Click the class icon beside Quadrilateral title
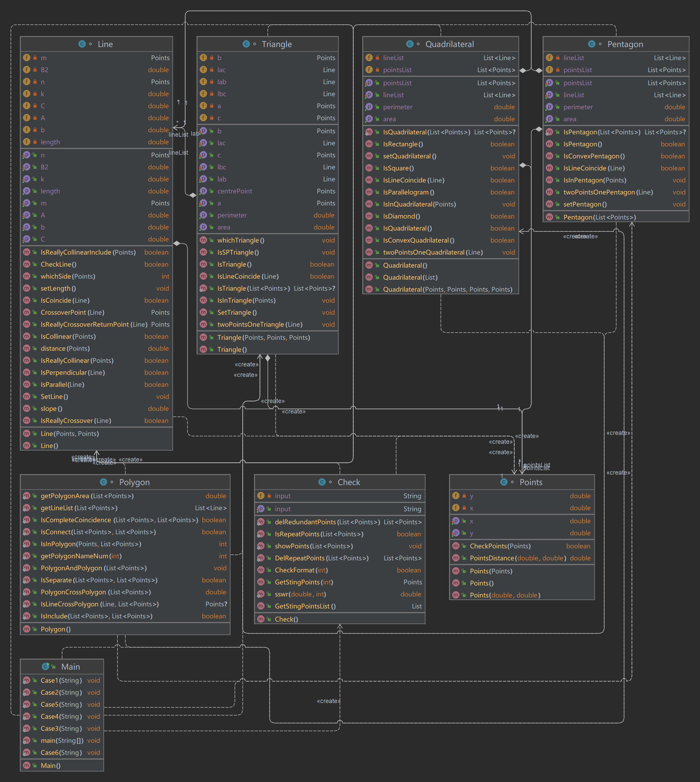Screen dimensions: 700x782 (x=410, y=44)
